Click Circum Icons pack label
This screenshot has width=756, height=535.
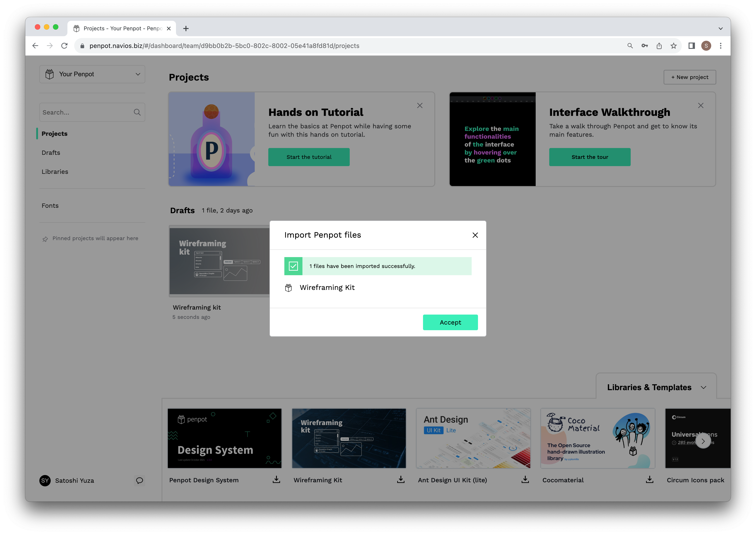click(x=695, y=480)
